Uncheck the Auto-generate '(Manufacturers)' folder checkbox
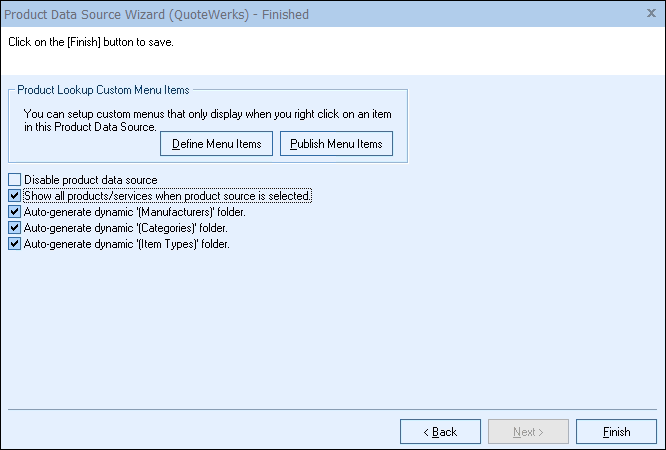 tap(14, 212)
